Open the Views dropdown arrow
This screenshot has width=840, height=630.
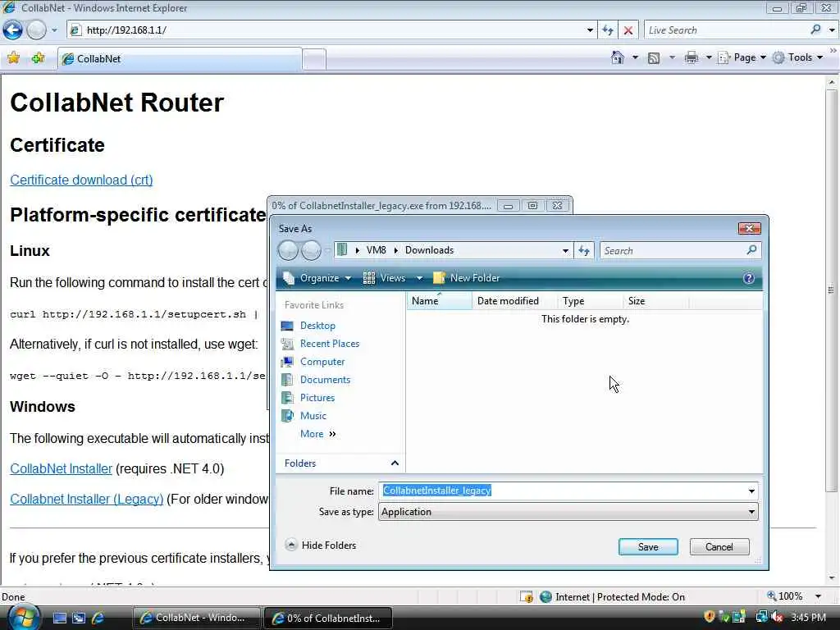[419, 278]
